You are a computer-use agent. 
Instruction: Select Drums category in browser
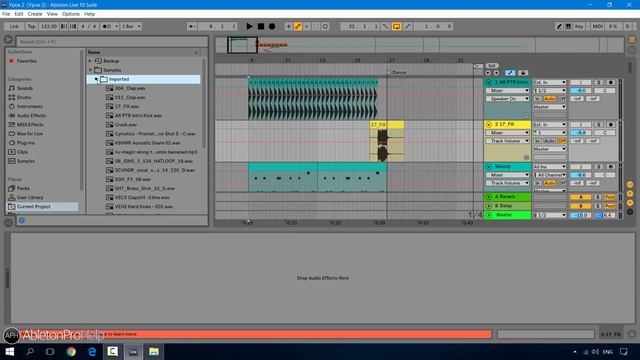tap(24, 97)
